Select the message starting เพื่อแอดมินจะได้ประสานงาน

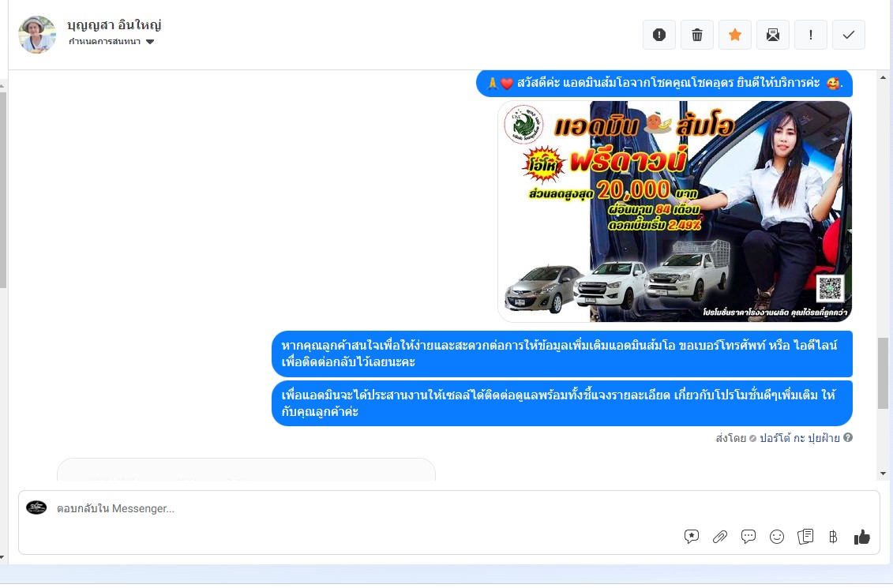click(562, 403)
